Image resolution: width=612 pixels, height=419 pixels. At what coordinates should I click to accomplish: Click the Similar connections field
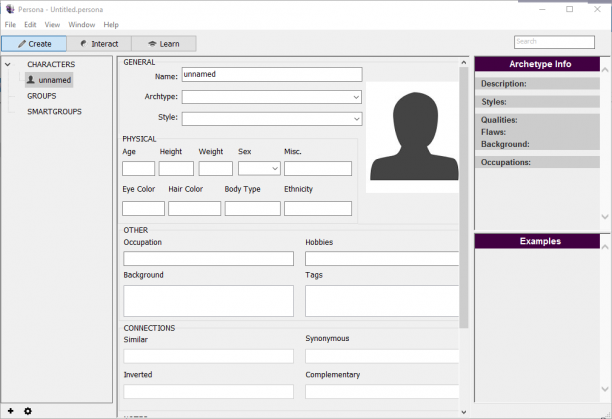208,356
